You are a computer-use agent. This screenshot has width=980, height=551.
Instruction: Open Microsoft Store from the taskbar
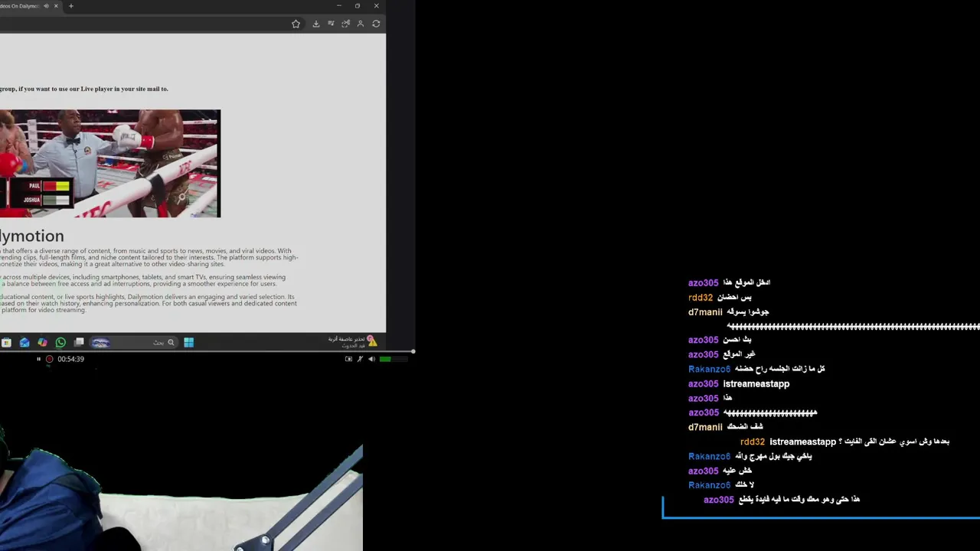(x=6, y=343)
